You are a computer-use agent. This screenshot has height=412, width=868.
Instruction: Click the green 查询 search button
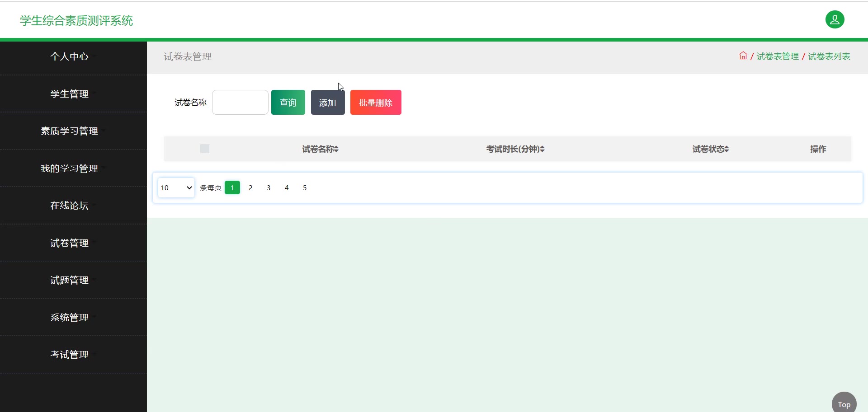tap(288, 103)
